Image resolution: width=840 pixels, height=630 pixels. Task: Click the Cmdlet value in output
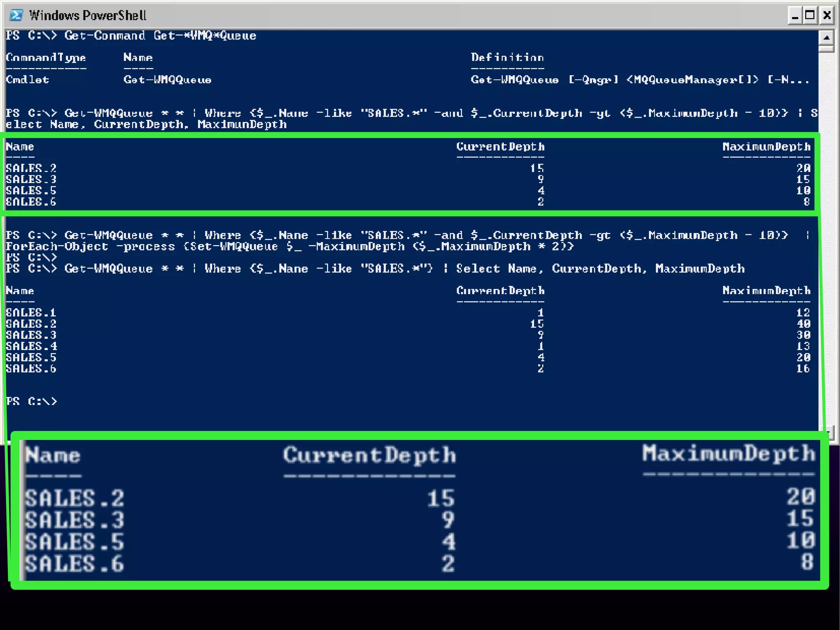click(x=27, y=80)
